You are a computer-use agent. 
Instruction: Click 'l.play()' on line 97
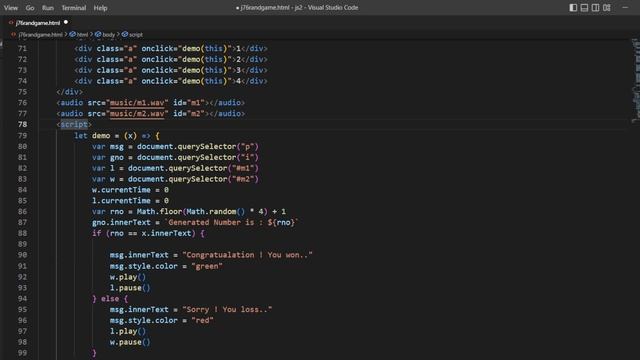point(128,331)
